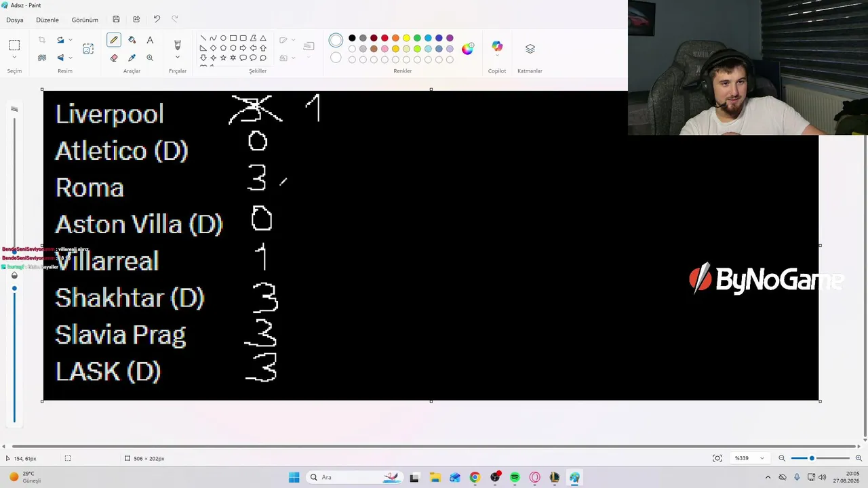Click the Remove background icon
Image resolution: width=868 pixels, height=488 pixels.
tap(42, 58)
